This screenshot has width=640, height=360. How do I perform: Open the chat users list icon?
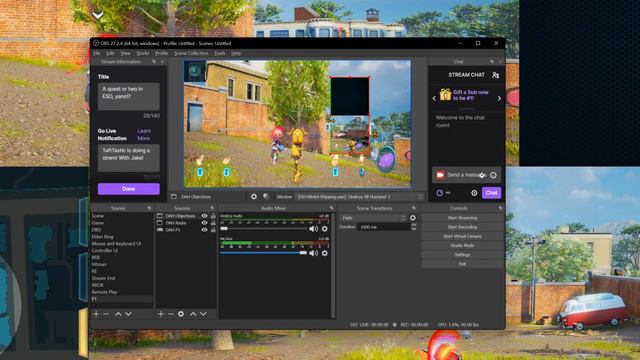pyautogui.click(x=496, y=75)
